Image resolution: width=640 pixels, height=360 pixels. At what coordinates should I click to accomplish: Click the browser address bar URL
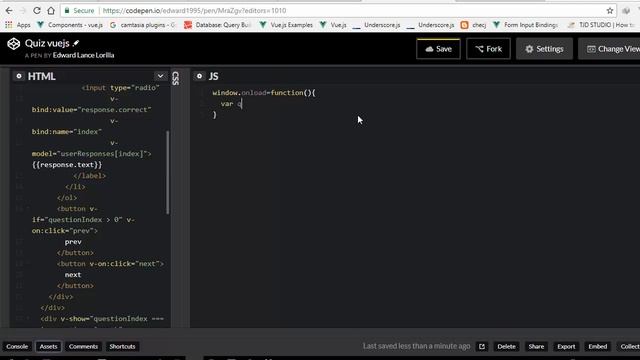194,11
